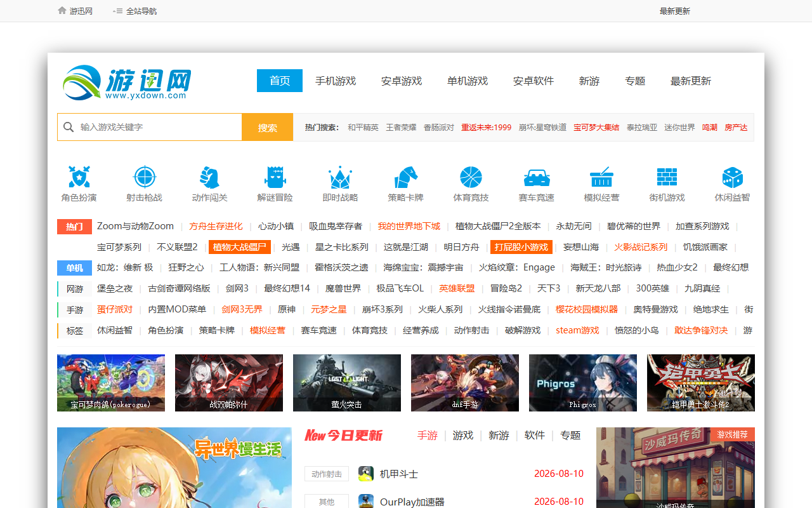This screenshot has width=812, height=508.
Task: Open 蛋仔派对 link
Action: coord(115,309)
